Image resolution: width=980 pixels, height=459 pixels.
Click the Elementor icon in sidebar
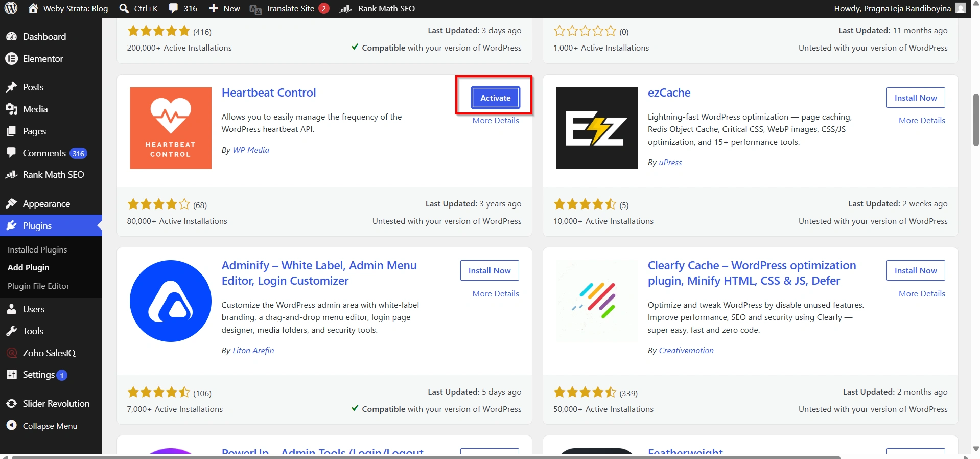click(11, 58)
